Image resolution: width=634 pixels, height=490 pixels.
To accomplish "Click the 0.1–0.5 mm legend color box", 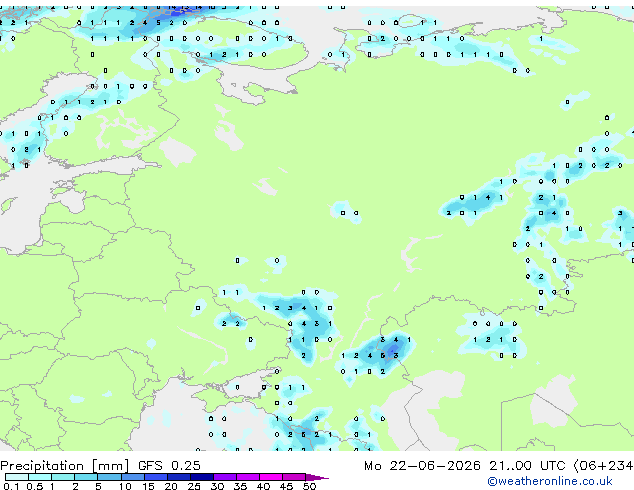I will [17, 477].
